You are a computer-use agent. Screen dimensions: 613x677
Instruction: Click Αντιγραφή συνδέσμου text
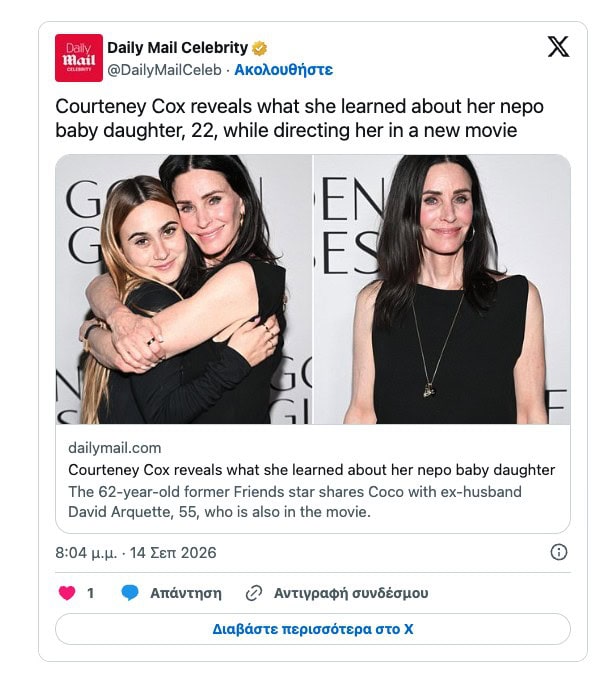351,593
